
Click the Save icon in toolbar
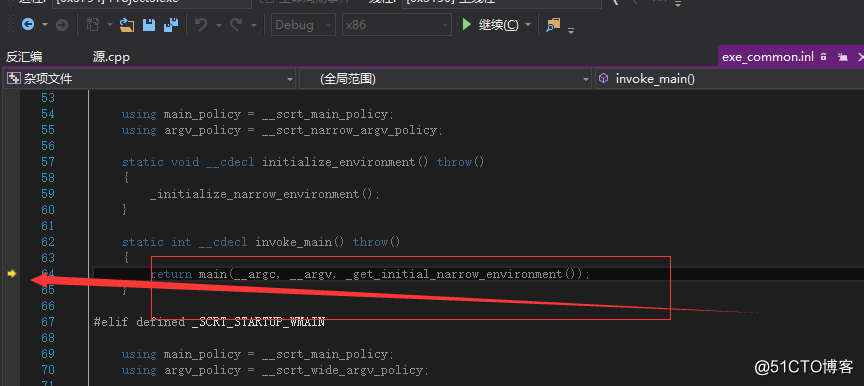pyautogui.click(x=149, y=25)
